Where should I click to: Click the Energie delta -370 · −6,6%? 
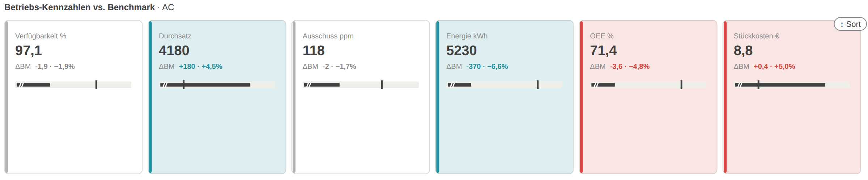(x=487, y=66)
